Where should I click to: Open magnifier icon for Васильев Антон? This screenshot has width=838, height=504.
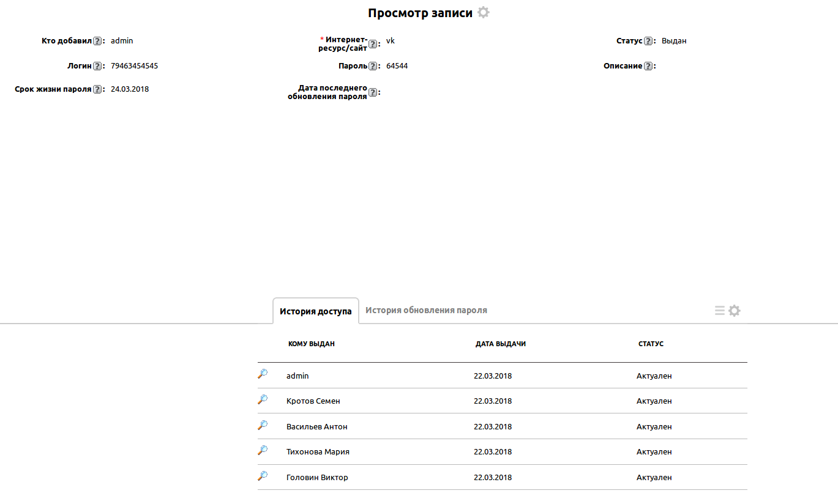click(263, 425)
